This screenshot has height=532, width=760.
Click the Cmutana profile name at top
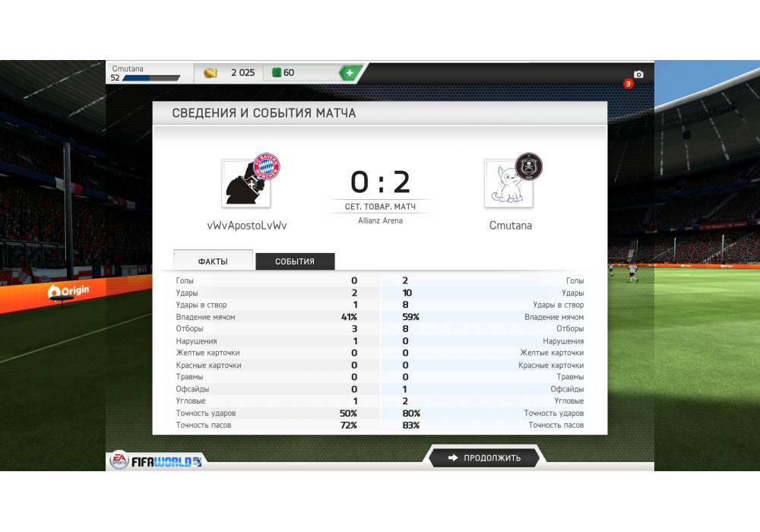point(128,68)
